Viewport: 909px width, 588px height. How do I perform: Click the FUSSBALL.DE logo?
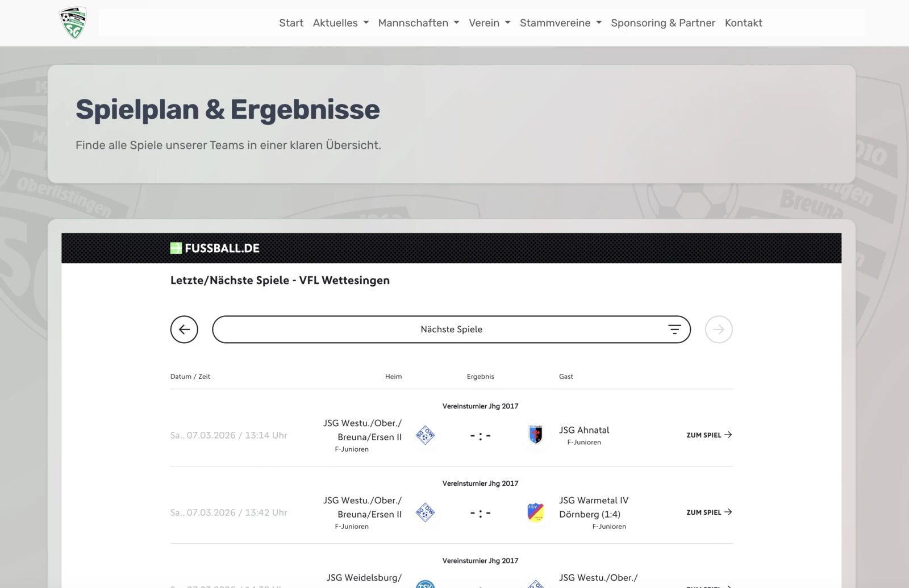point(215,248)
